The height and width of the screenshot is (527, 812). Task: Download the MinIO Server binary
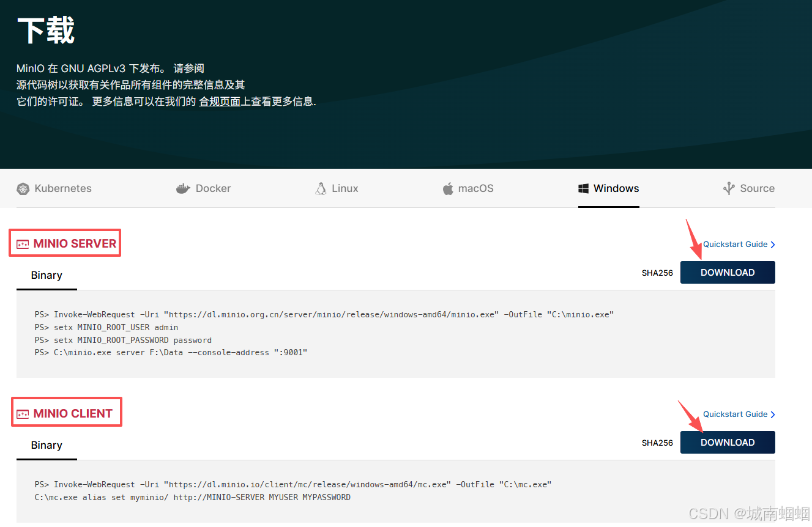[x=728, y=273]
